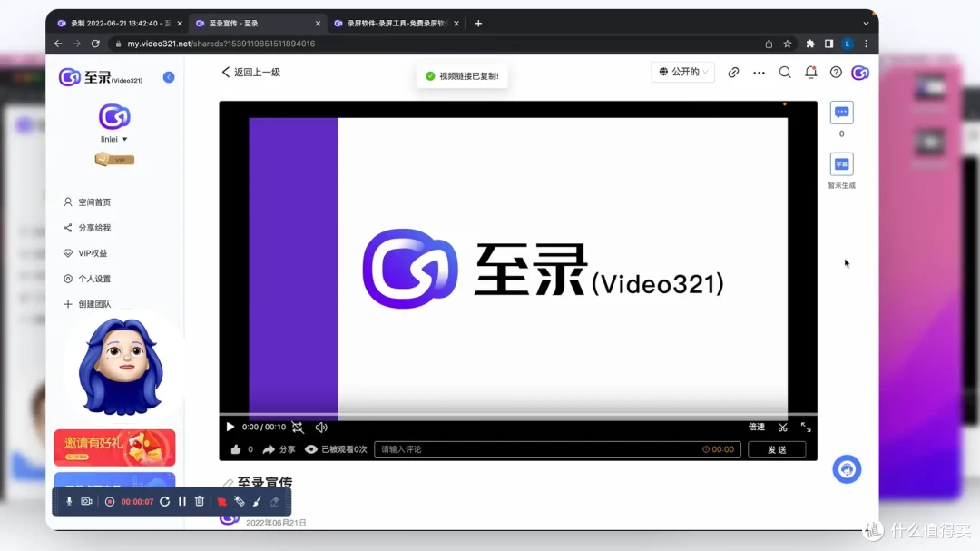Open the comments panel icon
980x551 pixels.
pos(842,113)
